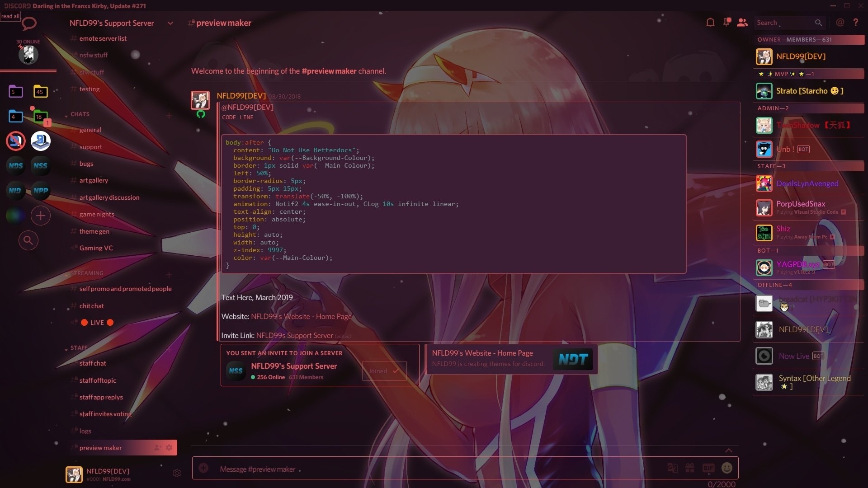This screenshot has width=868, height=488.
Task: Select the NPP server icon
Action: 40,191
